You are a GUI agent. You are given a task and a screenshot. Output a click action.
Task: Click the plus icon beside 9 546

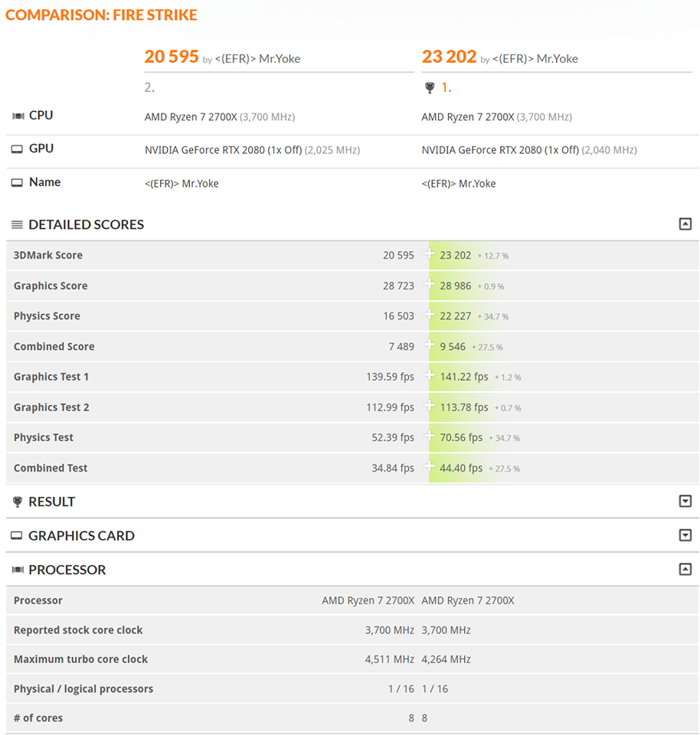(429, 345)
